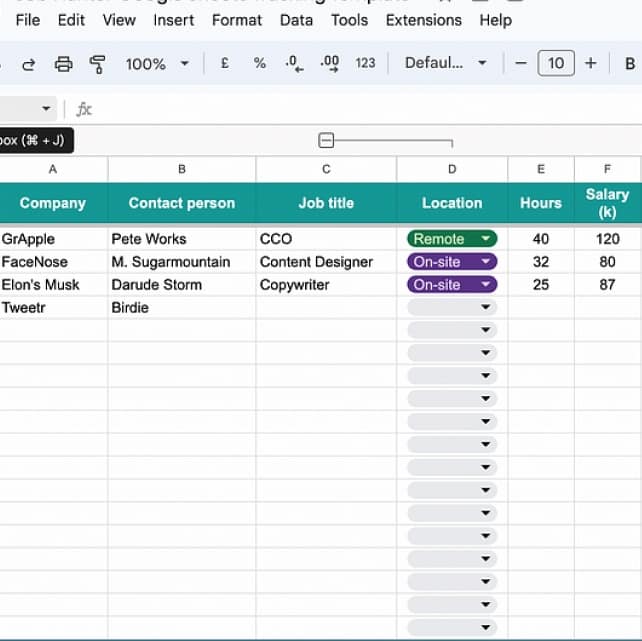Increase font size with plus button
642x641 pixels.
[590, 63]
